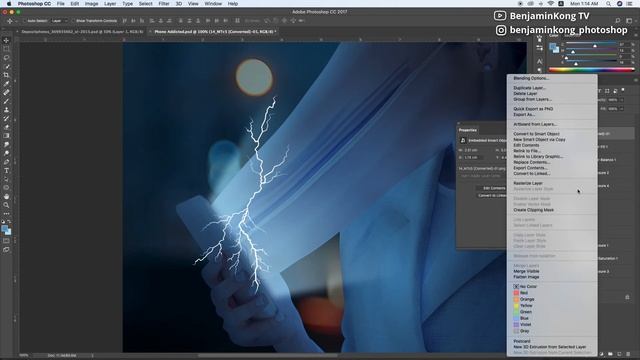This screenshot has width=640, height=360.
Task: Choose Delete Layer in context menu
Action: coord(525,93)
